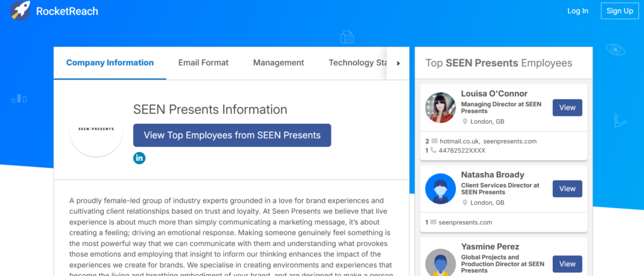Image resolution: width=644 pixels, height=276 pixels.
Task: Expand tabs with the right arrow
Action: [398, 63]
